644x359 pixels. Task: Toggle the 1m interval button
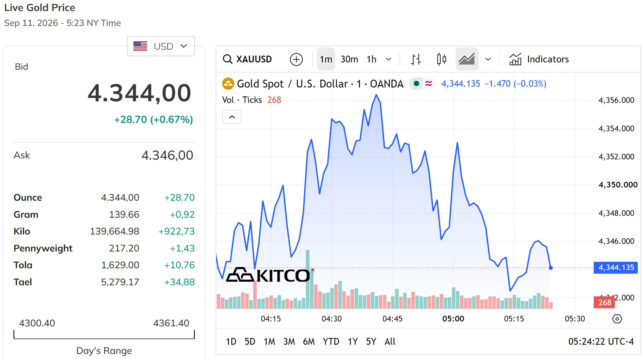[x=326, y=59]
